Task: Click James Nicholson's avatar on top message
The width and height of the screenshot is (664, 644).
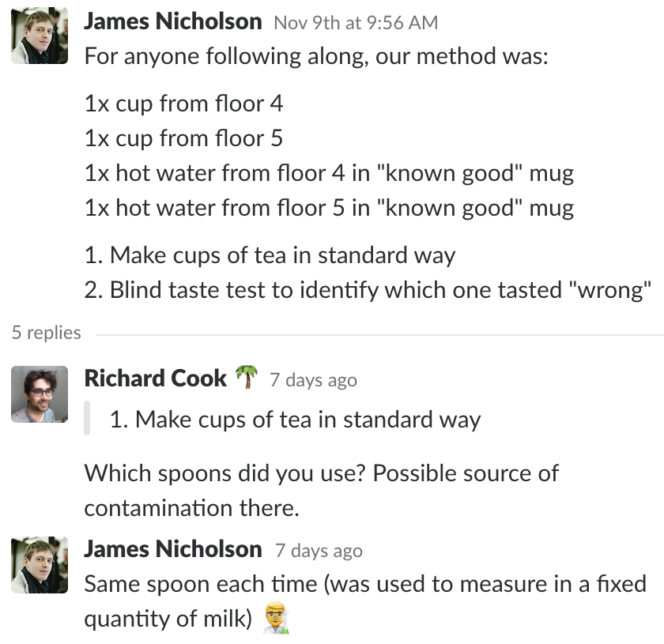Action: coord(40,36)
